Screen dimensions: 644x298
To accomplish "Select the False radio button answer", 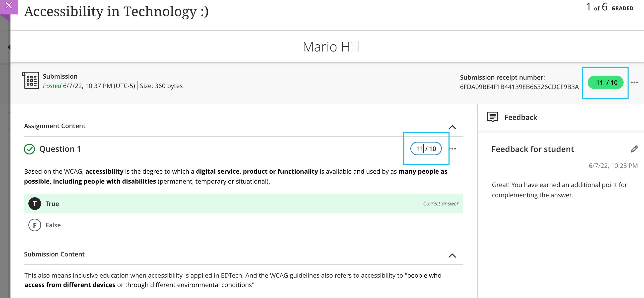I will (34, 225).
